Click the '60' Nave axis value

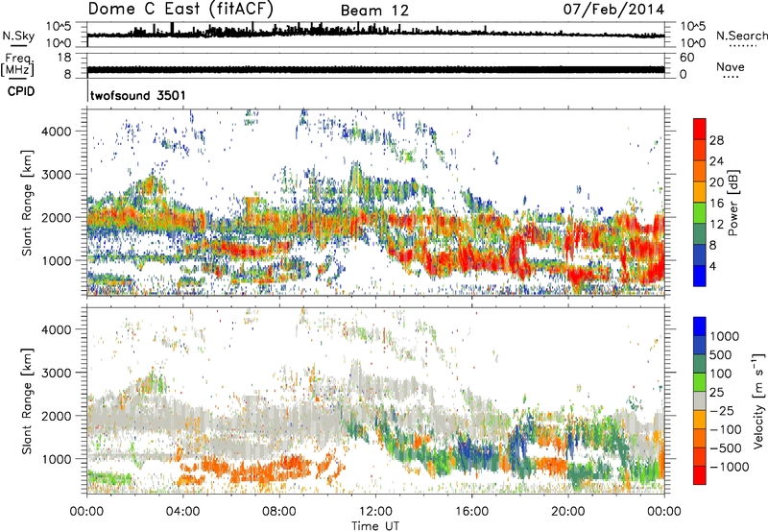(x=686, y=58)
